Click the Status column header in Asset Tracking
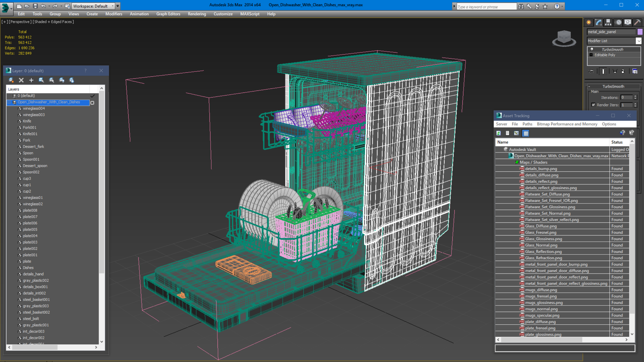Screen dimensions: 644x362 (x=619, y=142)
